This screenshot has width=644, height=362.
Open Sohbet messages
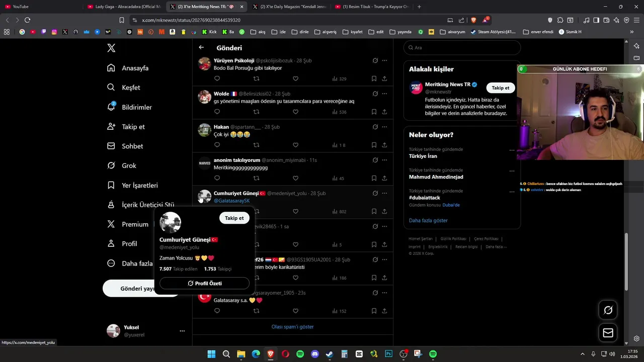[x=125, y=146]
